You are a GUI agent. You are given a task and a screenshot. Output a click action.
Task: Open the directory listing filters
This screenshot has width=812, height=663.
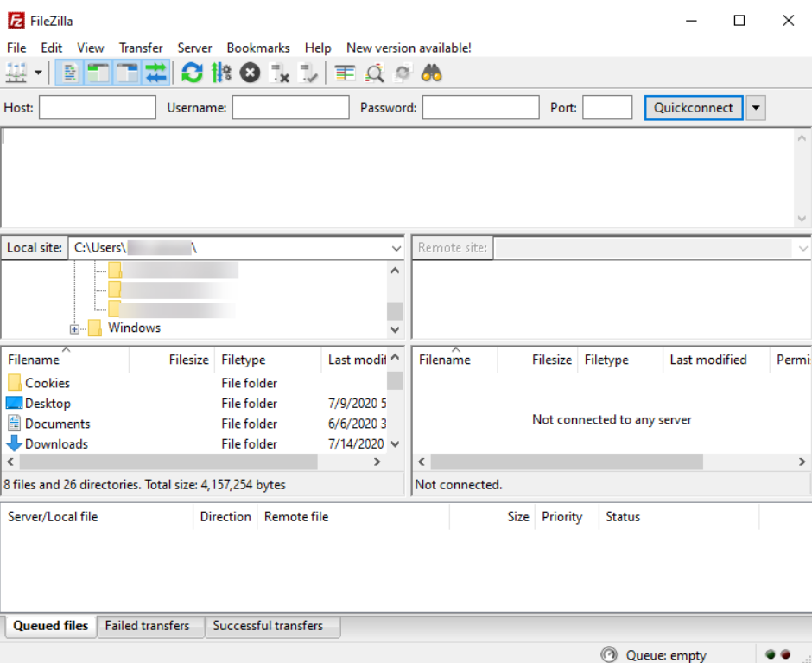344,73
